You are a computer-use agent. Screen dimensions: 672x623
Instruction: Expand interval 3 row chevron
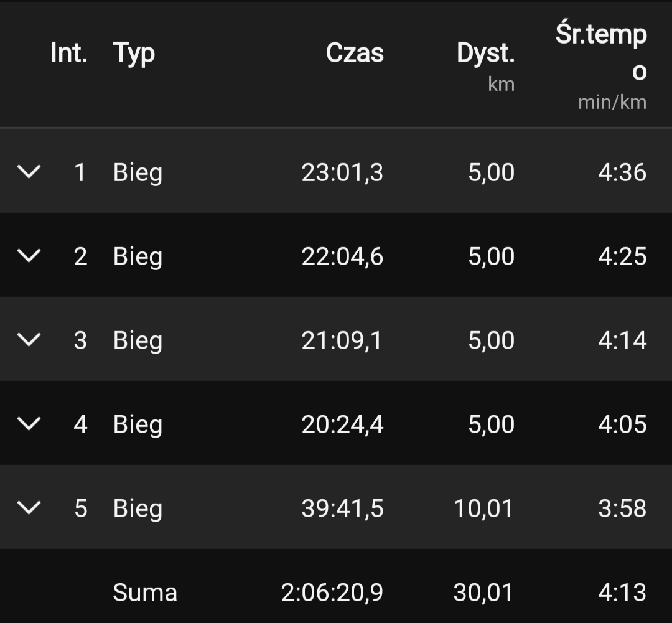tap(29, 340)
